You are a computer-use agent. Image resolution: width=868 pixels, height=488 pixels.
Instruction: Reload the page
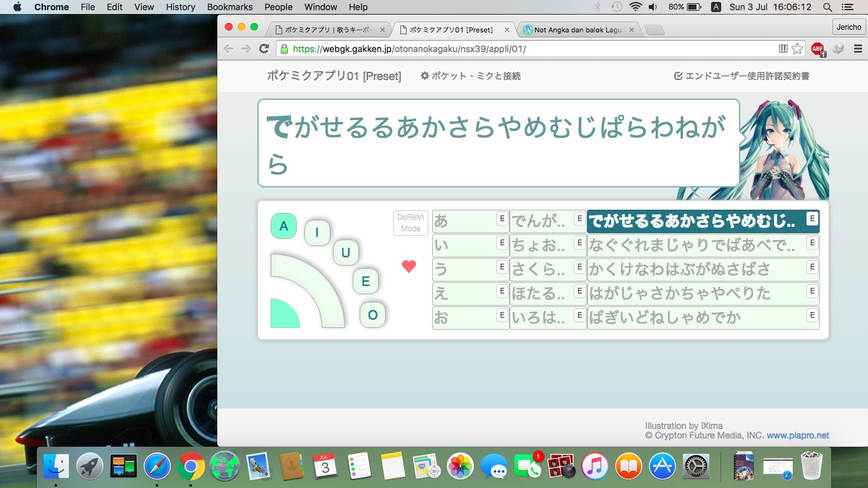point(264,49)
